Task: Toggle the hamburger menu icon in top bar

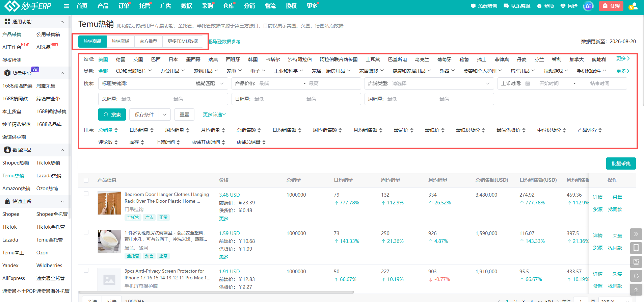Action: (66, 6)
